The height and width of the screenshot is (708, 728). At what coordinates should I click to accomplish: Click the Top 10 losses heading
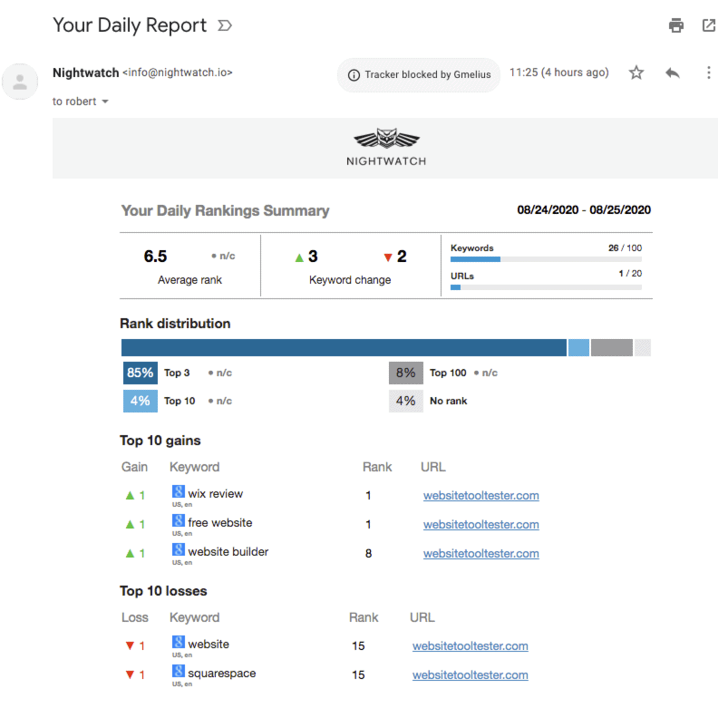coord(163,591)
